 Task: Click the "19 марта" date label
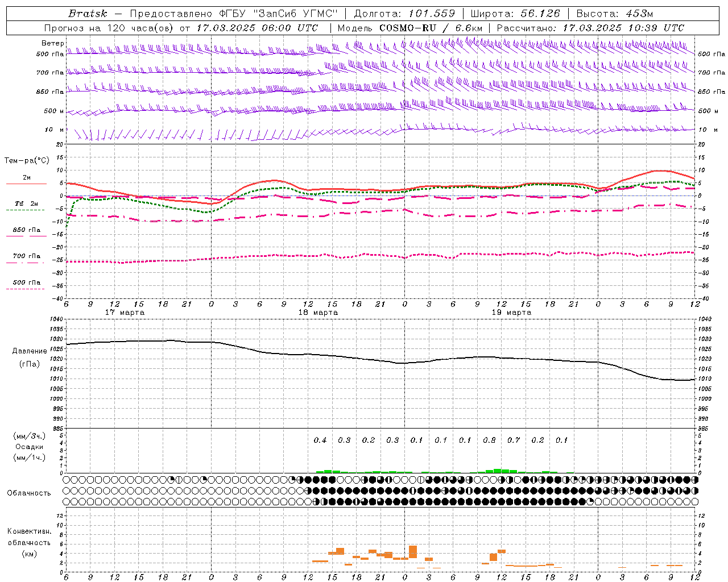[511, 313]
